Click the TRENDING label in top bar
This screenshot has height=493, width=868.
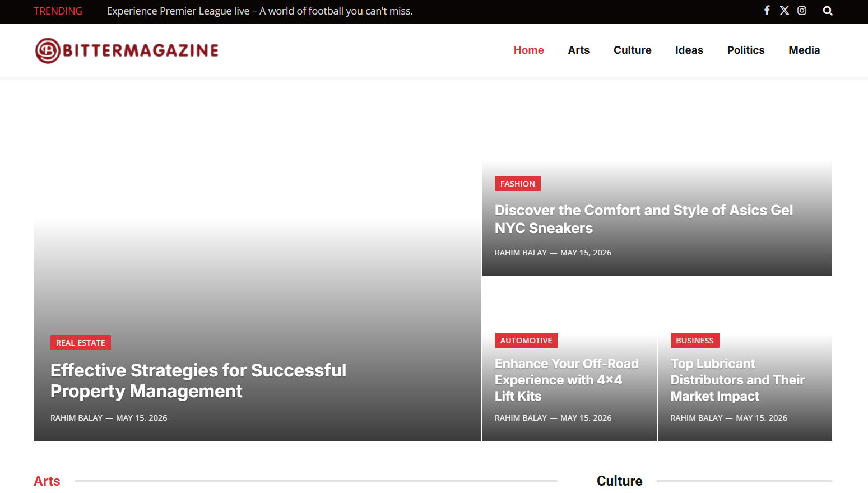[x=58, y=11]
